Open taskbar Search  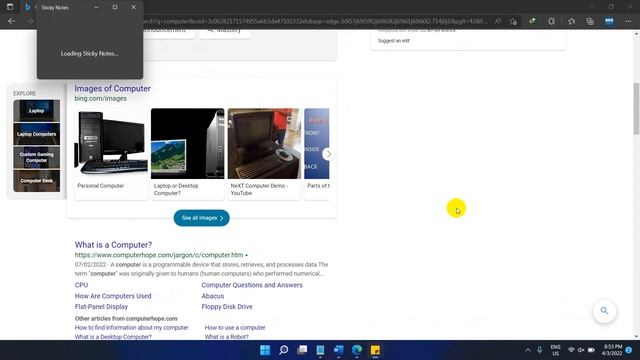283,350
